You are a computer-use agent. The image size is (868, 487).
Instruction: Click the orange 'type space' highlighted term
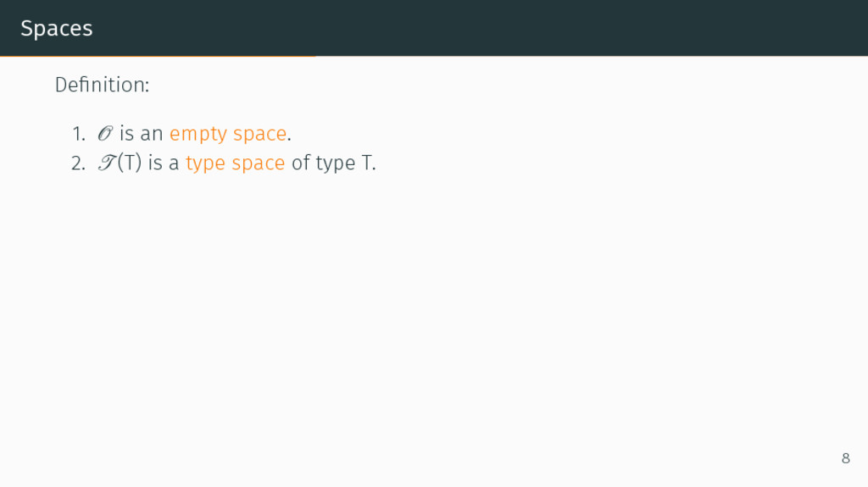click(235, 163)
